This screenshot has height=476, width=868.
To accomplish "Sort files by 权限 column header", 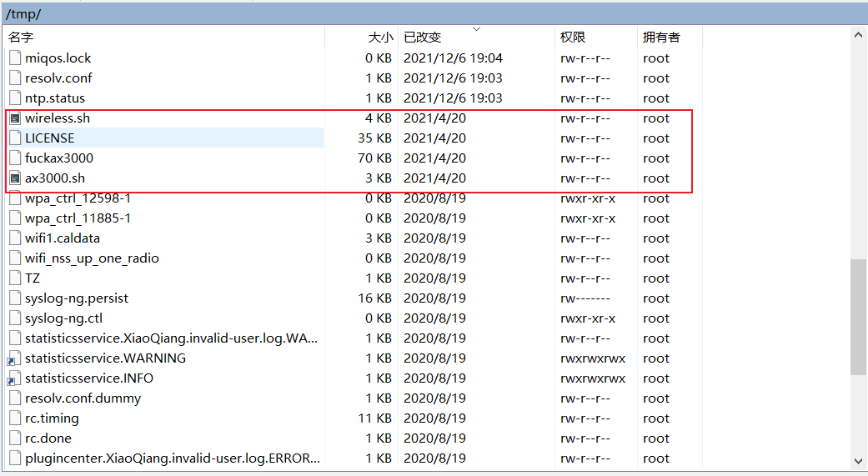I will pyautogui.click(x=596, y=37).
